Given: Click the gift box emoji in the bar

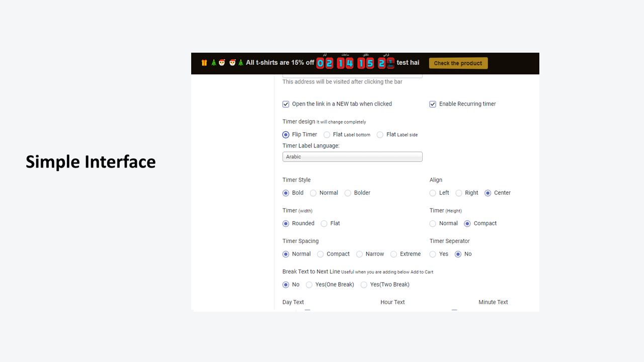Looking at the screenshot, I should coord(204,63).
